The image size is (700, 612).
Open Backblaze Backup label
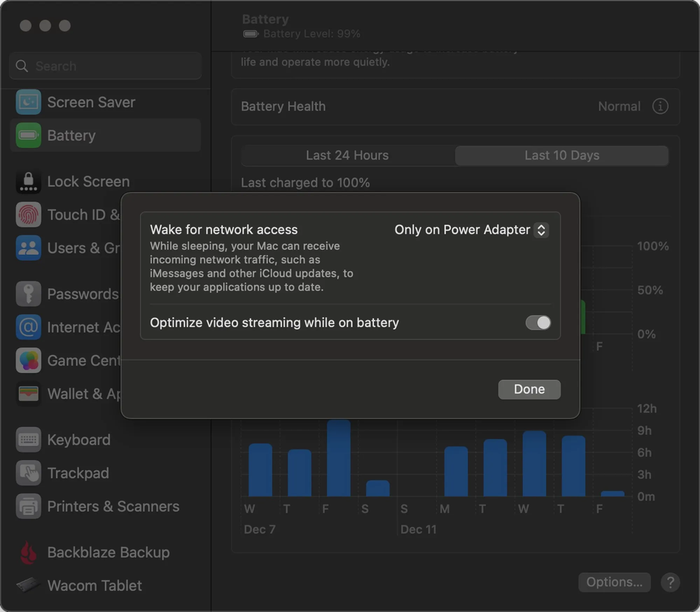pyautogui.click(x=108, y=552)
